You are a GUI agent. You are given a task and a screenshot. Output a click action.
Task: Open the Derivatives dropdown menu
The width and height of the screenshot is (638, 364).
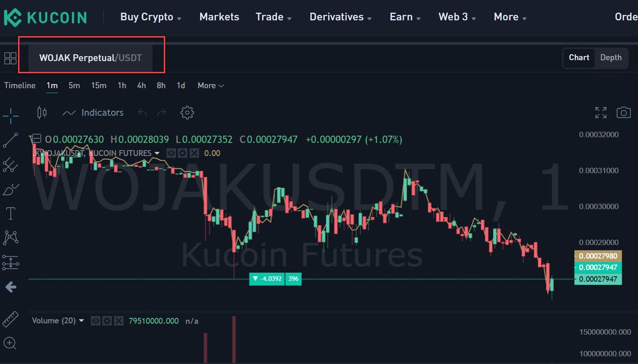[x=341, y=17]
